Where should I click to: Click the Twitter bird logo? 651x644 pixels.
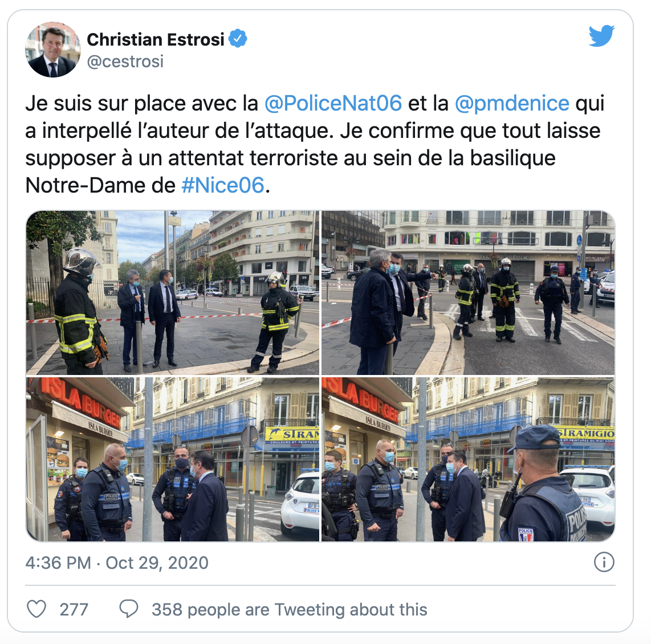click(601, 36)
